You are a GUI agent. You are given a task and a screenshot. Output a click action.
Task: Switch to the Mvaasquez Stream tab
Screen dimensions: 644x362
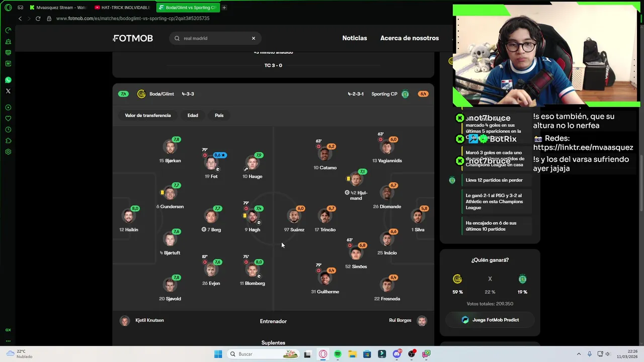[58, 8]
